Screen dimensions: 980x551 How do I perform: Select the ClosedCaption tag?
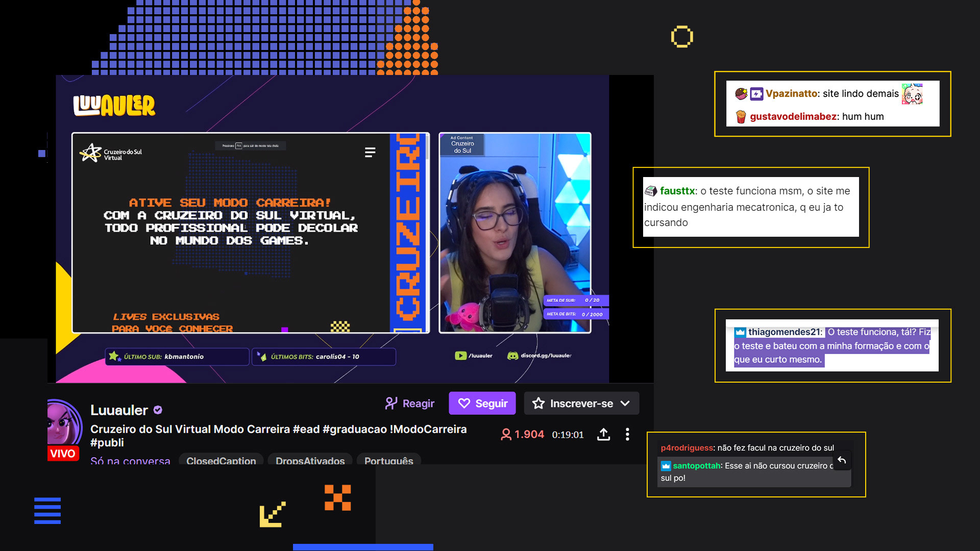[x=221, y=460]
